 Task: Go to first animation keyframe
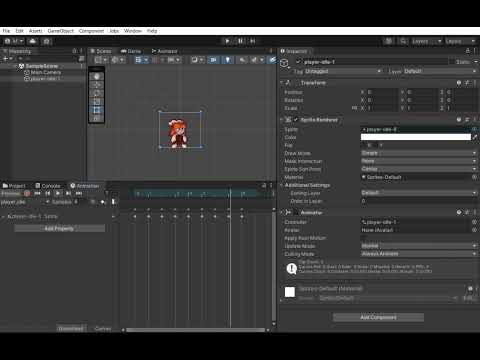tap(37, 193)
